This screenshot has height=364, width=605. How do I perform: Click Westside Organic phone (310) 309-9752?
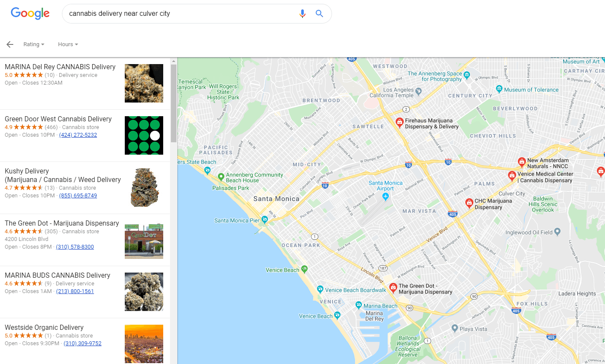coord(82,343)
